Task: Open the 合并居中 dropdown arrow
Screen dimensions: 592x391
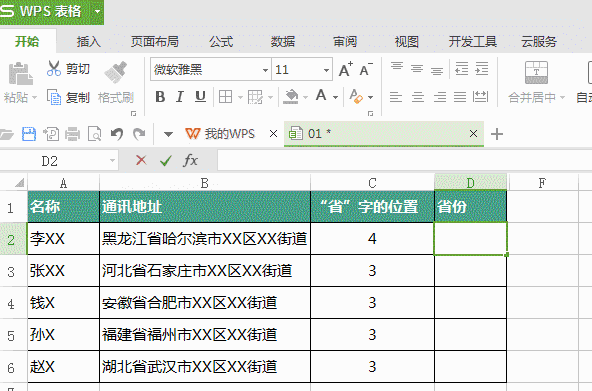Action: coord(562,98)
